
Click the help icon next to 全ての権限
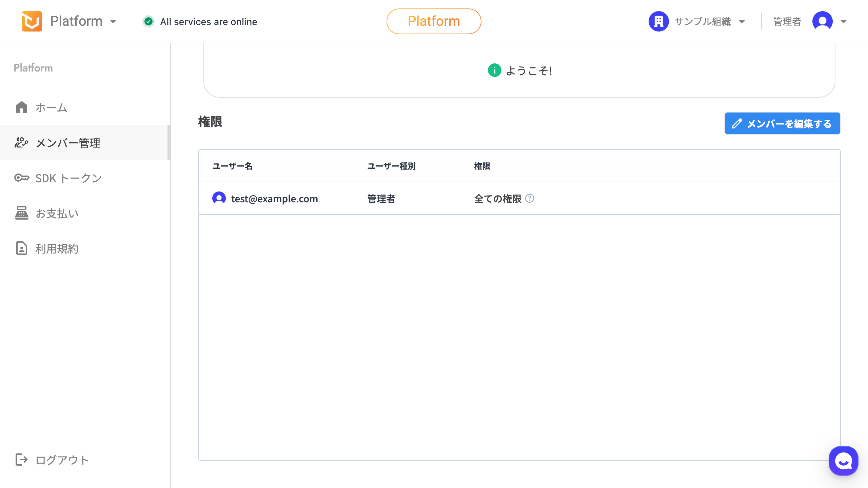pos(530,198)
